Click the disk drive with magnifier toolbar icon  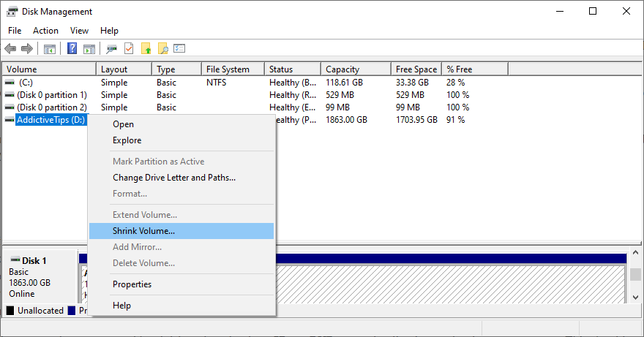coord(112,49)
